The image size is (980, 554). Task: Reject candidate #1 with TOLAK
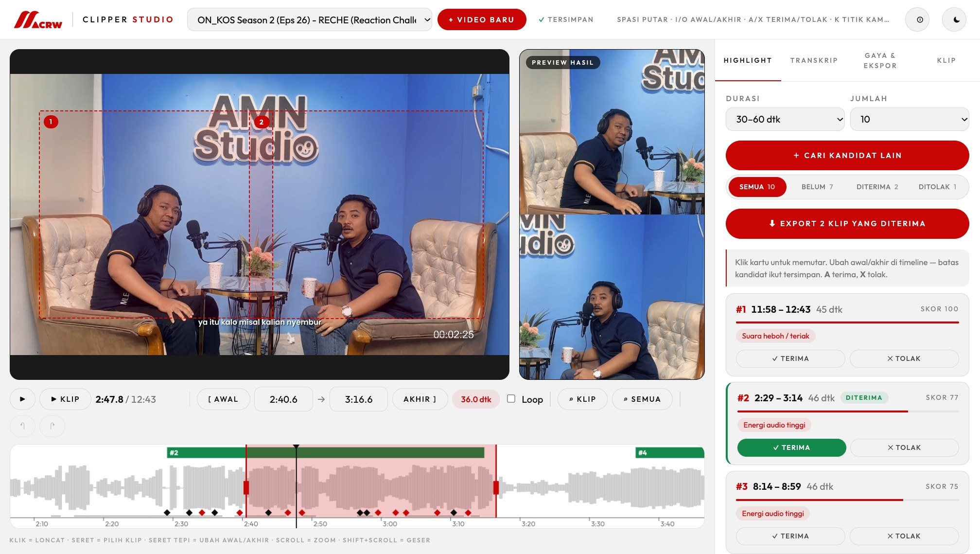[904, 358]
